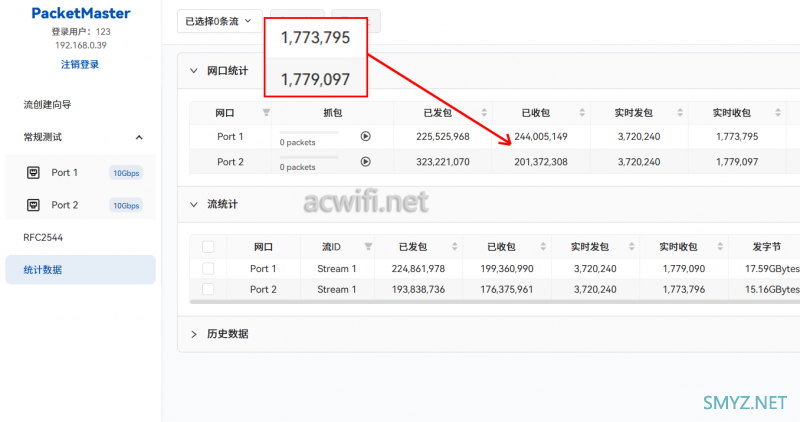The image size is (800, 422).
Task: Open the 已选择0条流 dropdown
Action: (219, 21)
